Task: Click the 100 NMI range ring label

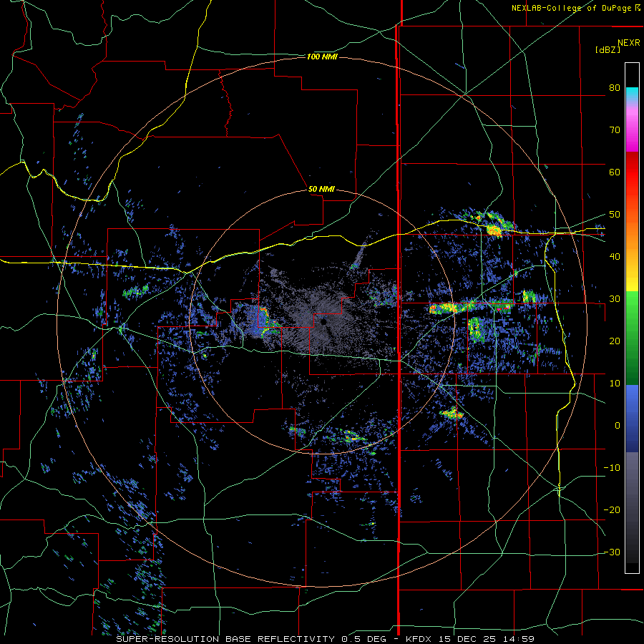Action: click(322, 57)
